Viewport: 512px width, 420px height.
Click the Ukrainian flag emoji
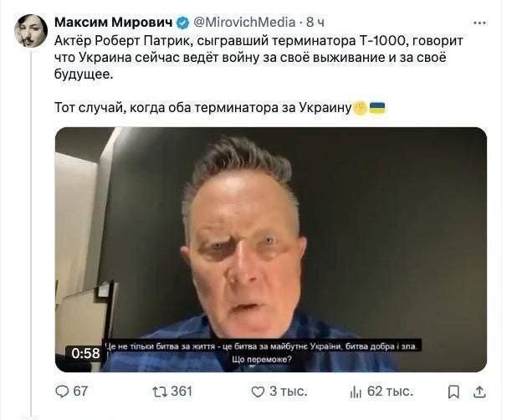click(377, 108)
